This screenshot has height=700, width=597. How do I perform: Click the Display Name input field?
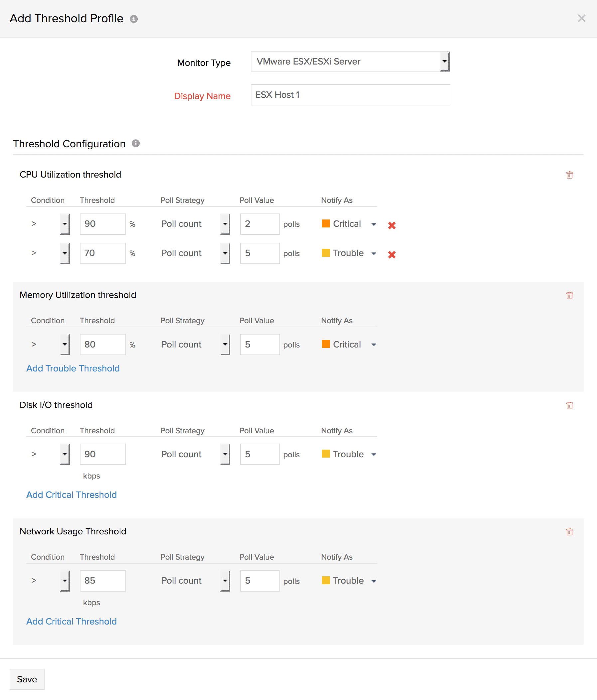[x=350, y=95]
